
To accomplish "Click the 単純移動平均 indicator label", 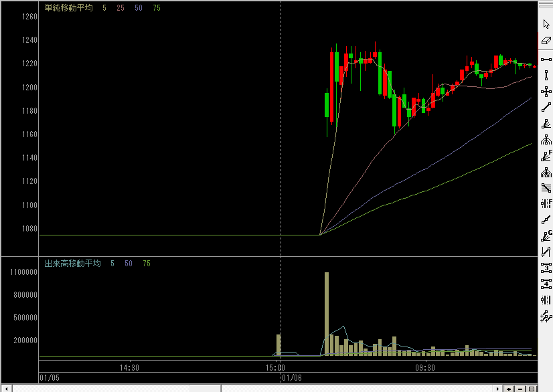I will [x=69, y=8].
